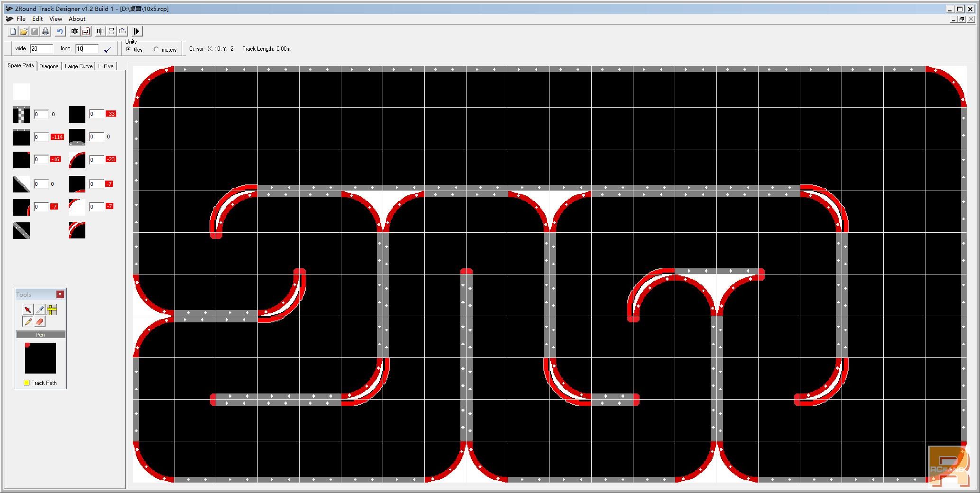The width and height of the screenshot is (980, 493).
Task: Switch to the Diagonal tab
Action: [x=49, y=66]
